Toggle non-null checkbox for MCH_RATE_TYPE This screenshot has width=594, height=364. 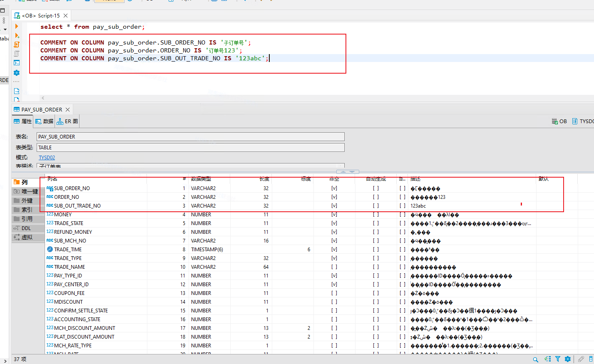[334, 345]
